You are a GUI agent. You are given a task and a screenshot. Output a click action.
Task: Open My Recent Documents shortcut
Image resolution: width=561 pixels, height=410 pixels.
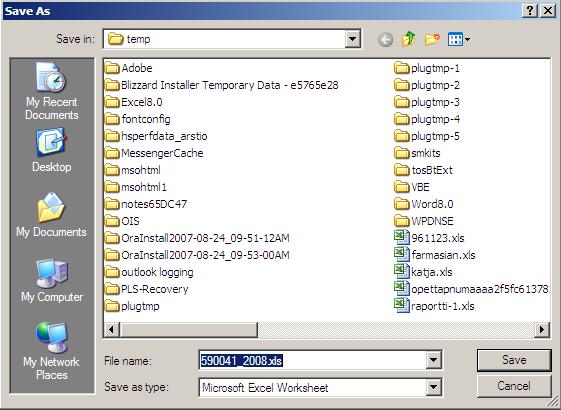click(x=52, y=91)
